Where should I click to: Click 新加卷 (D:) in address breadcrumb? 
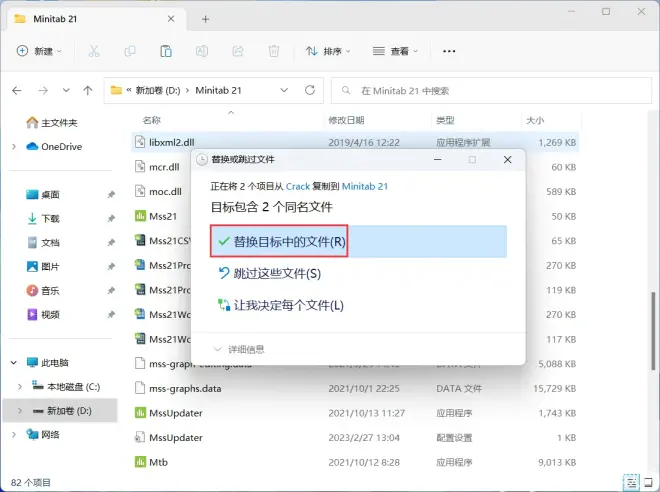[158, 90]
